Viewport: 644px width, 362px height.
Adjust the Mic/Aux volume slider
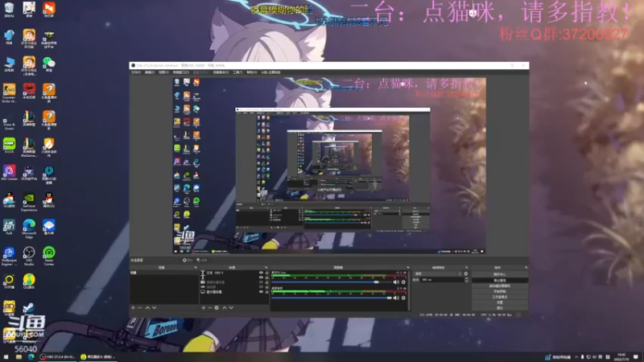[x=332, y=282]
